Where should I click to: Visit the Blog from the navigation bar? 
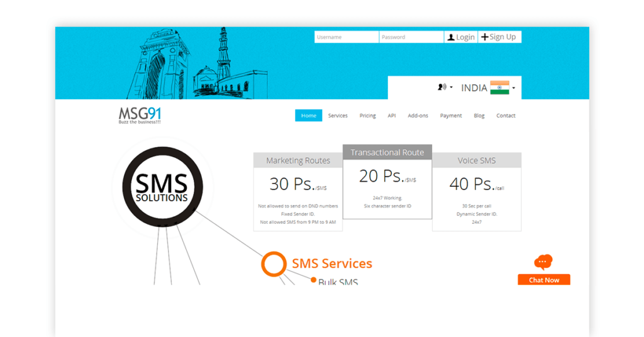[479, 116]
